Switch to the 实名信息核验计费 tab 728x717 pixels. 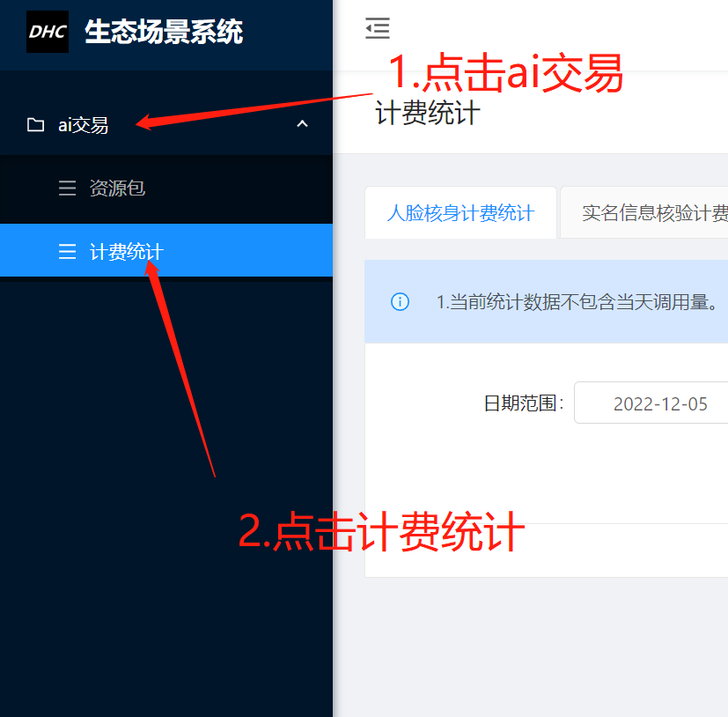(x=644, y=213)
